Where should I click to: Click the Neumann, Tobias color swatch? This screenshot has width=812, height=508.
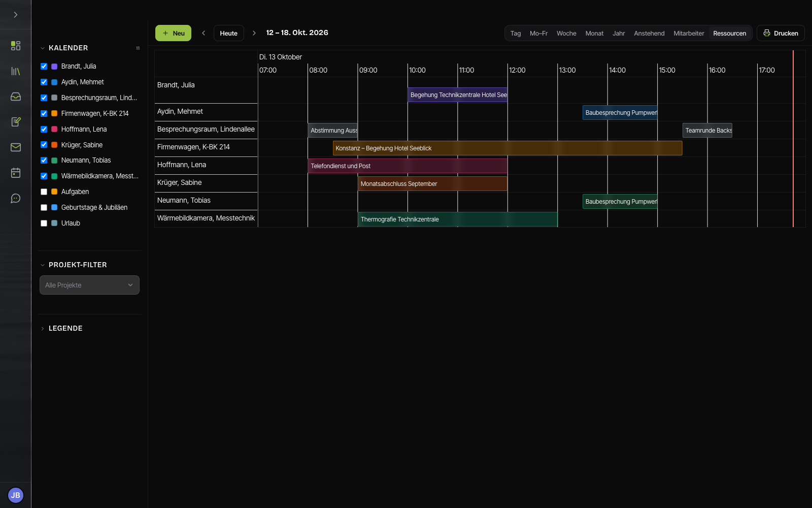54,160
